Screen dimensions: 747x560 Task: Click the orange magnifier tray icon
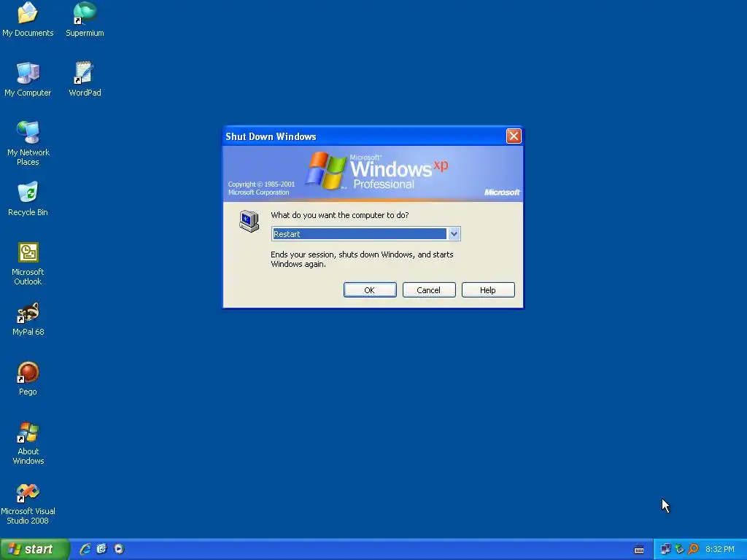pyautogui.click(x=693, y=549)
